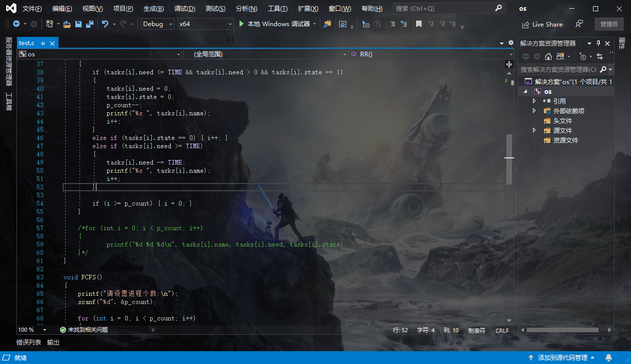Open editor settings via the gear icon
This screenshot has width=631, height=364.
tap(510, 43)
